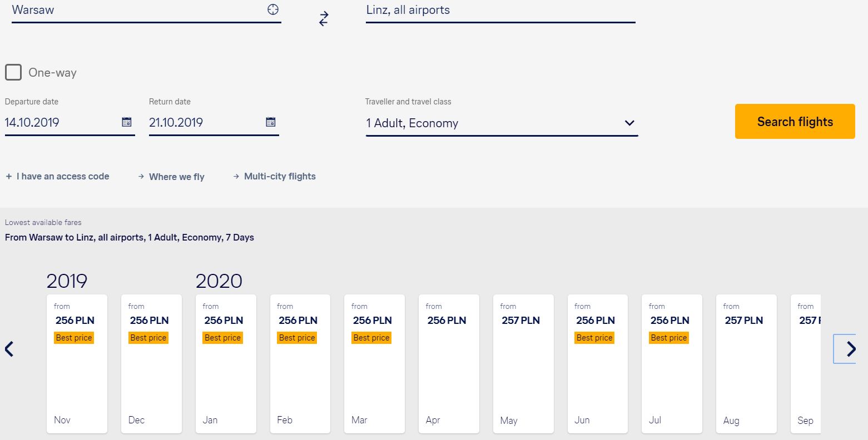
Task: Click the 1 Adult, Economy chevron arrow
Action: pos(629,123)
